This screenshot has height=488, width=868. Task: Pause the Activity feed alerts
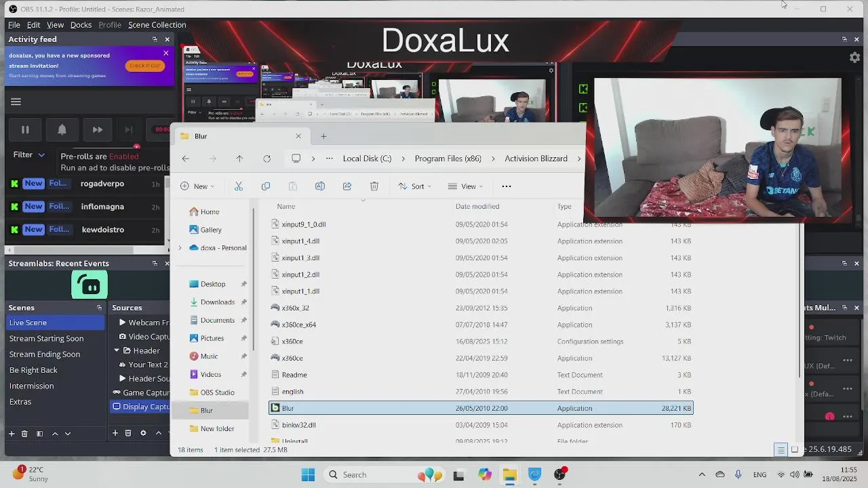tap(25, 129)
